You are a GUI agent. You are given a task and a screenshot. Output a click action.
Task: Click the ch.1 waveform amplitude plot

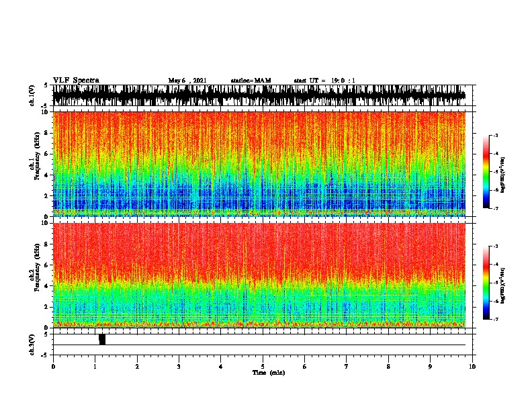pos(259,95)
